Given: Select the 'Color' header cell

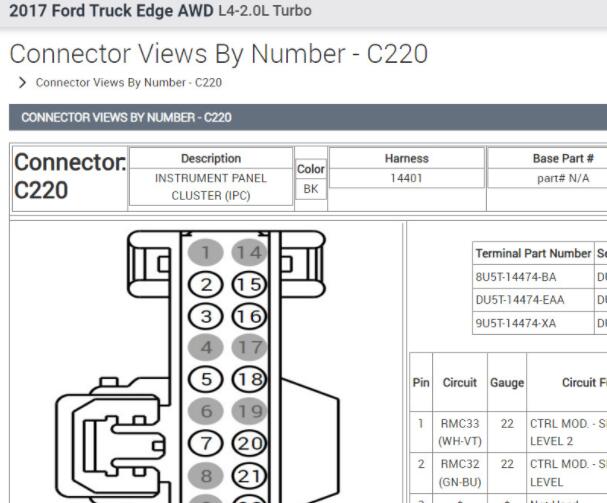Looking at the screenshot, I should 311,169.
